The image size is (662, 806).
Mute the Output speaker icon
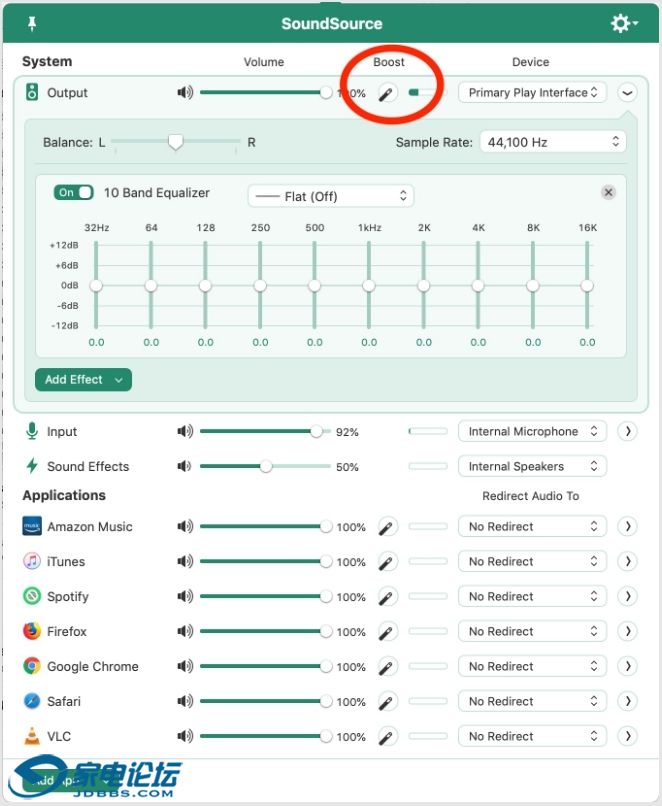(x=185, y=93)
